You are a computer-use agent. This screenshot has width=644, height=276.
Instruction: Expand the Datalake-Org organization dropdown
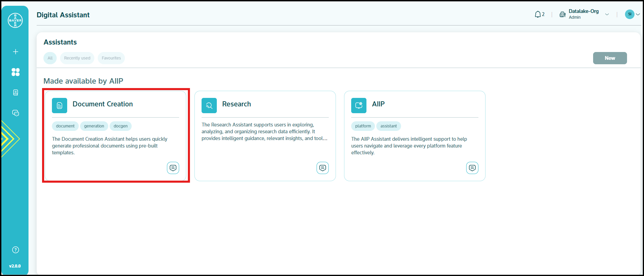[x=607, y=14]
